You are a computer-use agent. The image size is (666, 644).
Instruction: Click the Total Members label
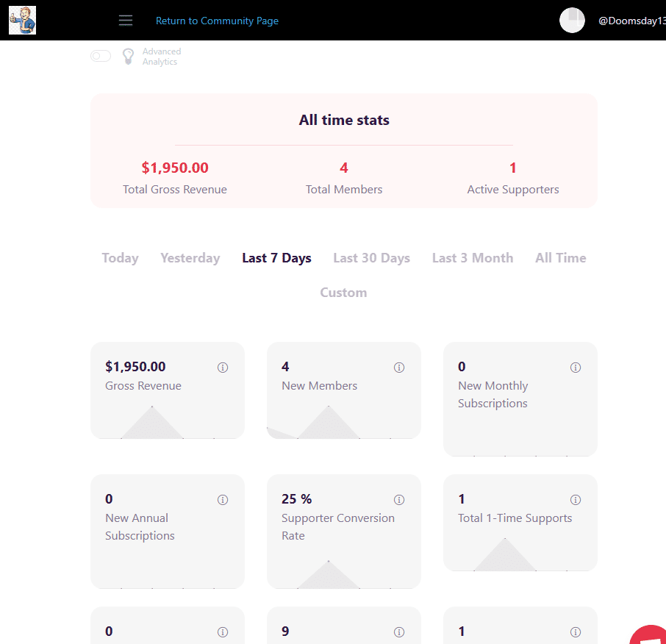(x=344, y=190)
